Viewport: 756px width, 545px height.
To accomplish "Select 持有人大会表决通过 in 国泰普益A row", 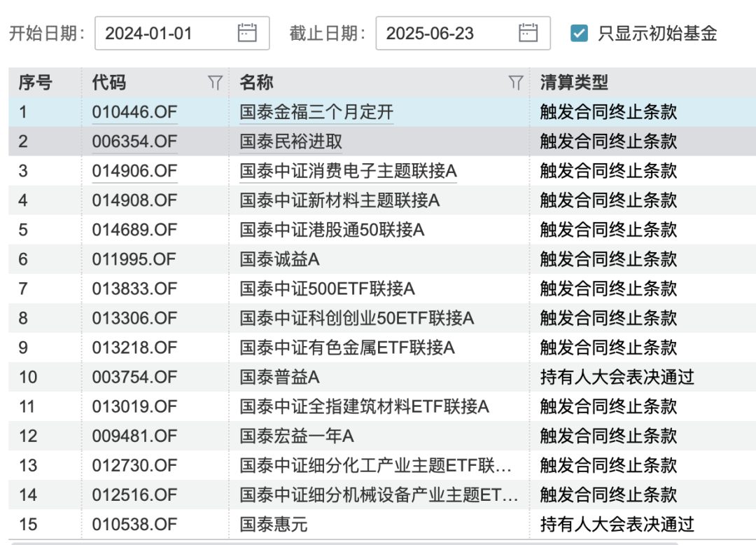I will [x=617, y=377].
